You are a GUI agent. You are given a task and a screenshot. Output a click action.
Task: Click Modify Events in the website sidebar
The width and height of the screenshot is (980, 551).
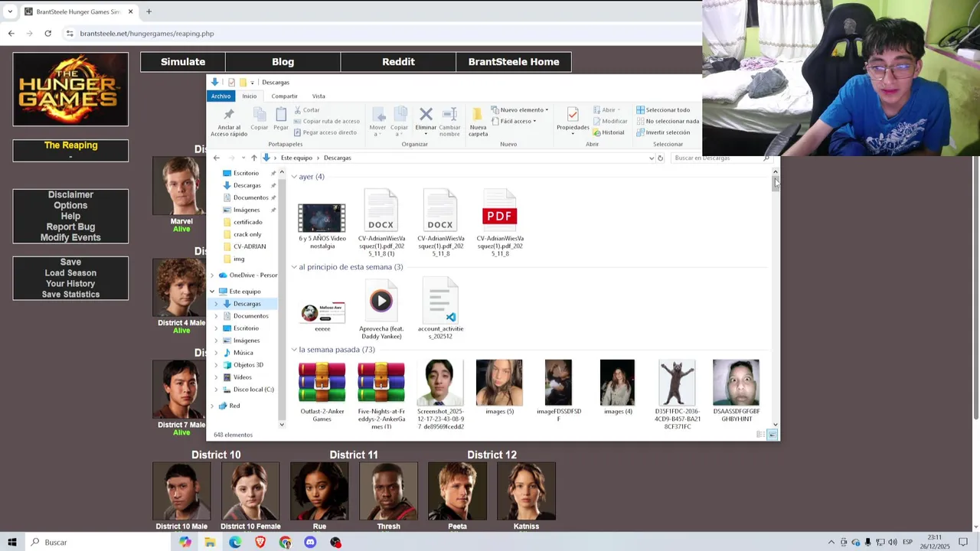point(70,237)
